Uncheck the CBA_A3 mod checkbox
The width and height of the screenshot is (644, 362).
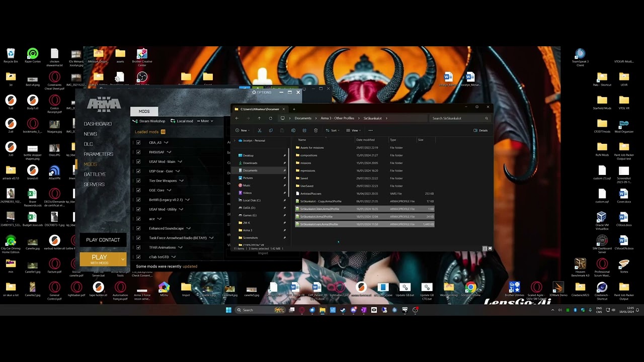coord(138,142)
